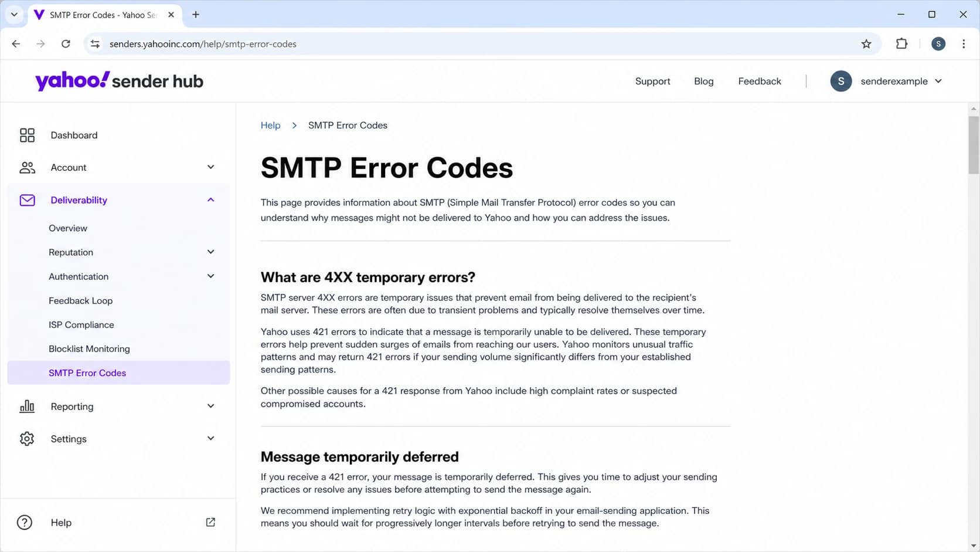View site information icon in address bar
Image resolution: width=980 pixels, height=552 pixels.
[95, 44]
